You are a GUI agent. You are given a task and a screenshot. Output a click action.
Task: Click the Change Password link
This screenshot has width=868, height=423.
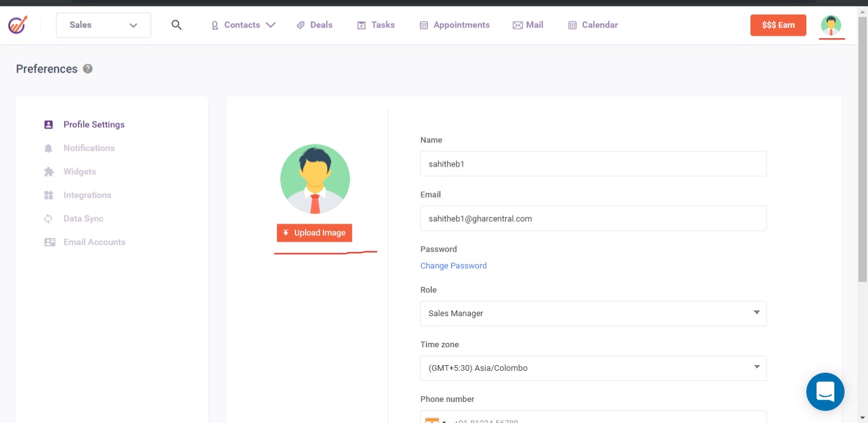coord(453,266)
